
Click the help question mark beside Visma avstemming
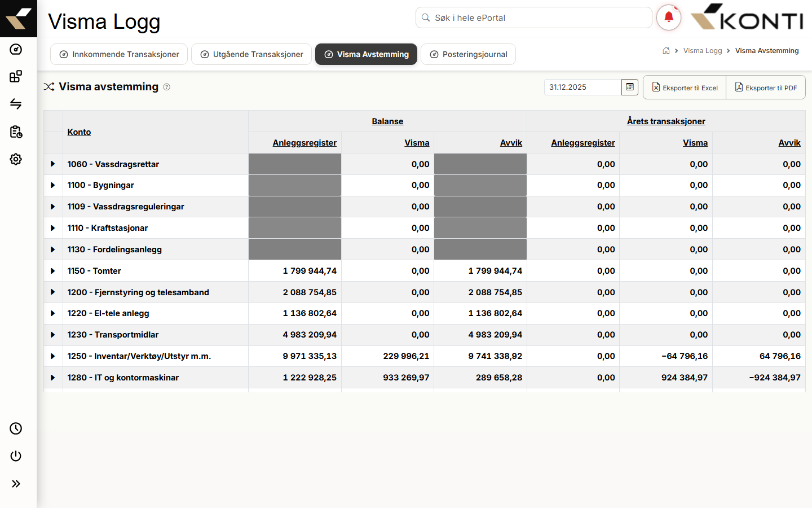pos(167,87)
